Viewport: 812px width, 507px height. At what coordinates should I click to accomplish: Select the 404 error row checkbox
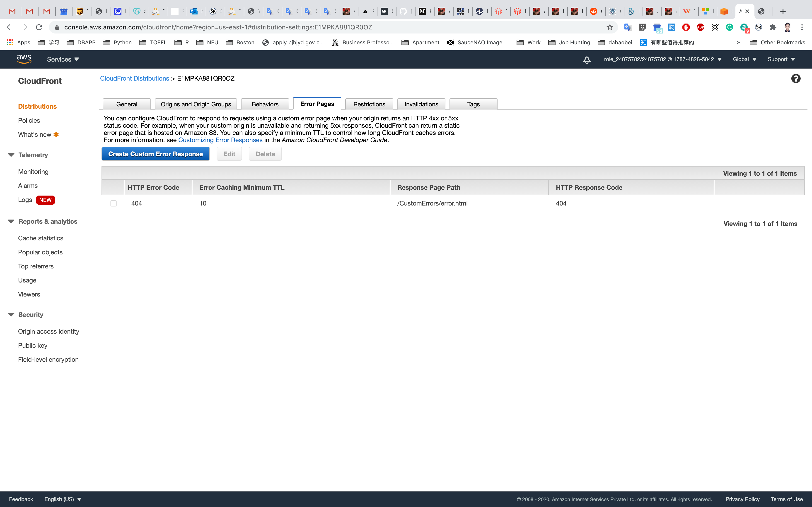pyautogui.click(x=114, y=203)
